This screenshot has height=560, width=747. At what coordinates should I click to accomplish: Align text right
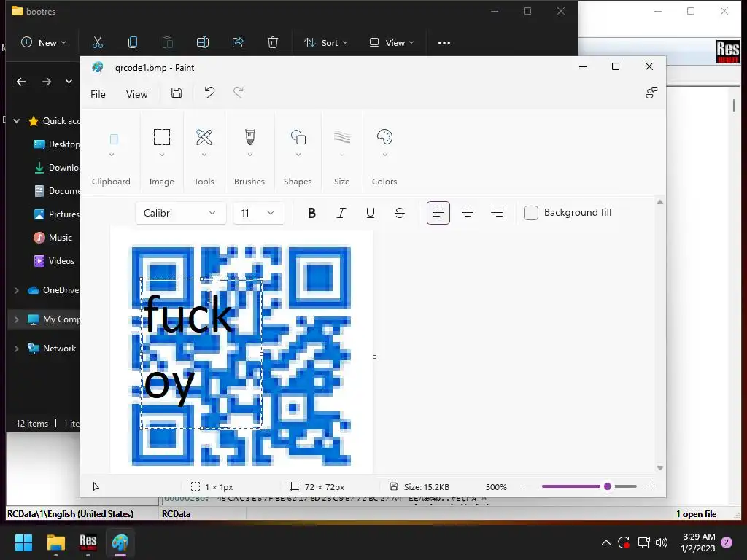497,213
